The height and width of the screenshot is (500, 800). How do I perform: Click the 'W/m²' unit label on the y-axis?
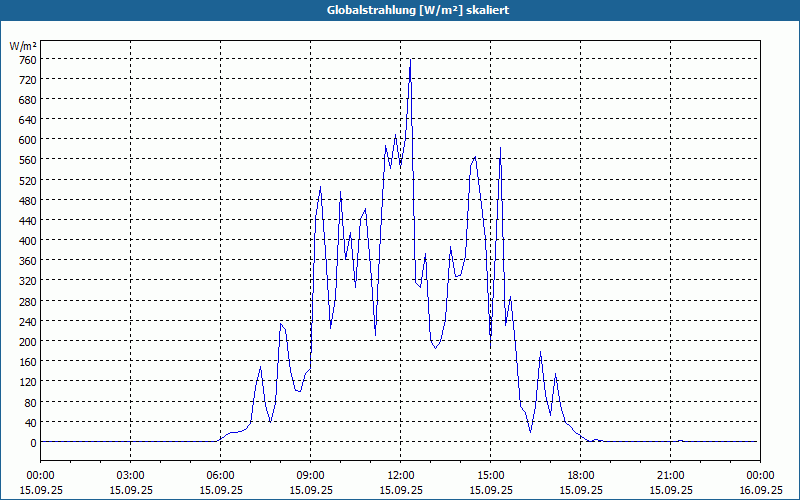(23, 46)
